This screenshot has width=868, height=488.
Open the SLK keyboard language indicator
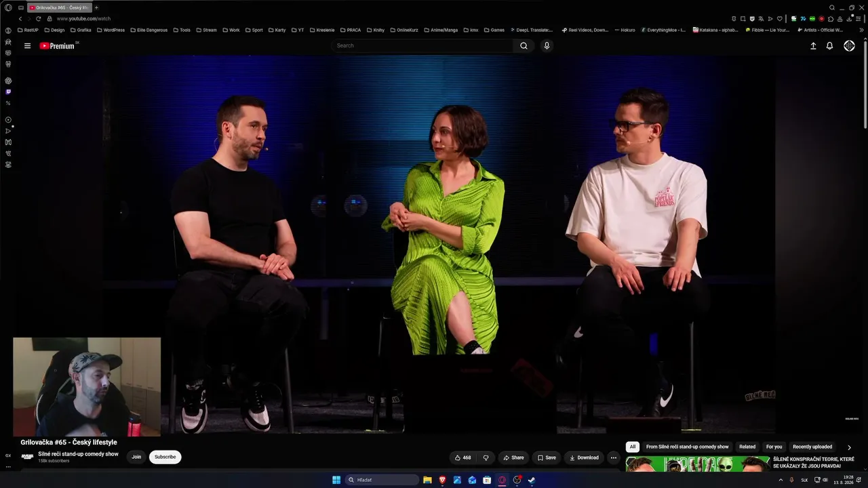coord(804,480)
